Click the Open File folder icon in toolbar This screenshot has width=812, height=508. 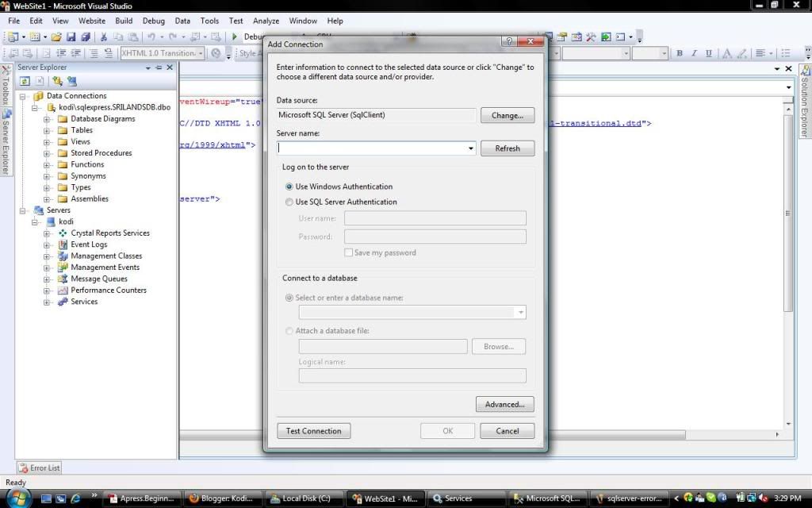pos(56,37)
